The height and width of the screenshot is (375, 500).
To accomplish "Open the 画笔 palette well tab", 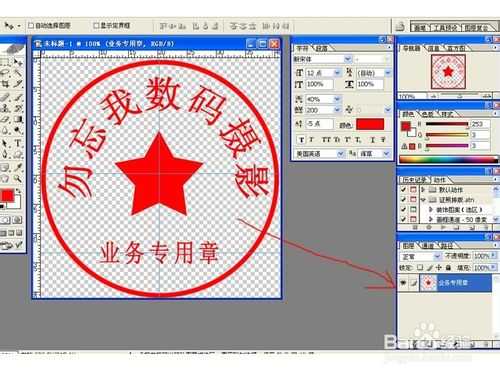I will click(420, 28).
